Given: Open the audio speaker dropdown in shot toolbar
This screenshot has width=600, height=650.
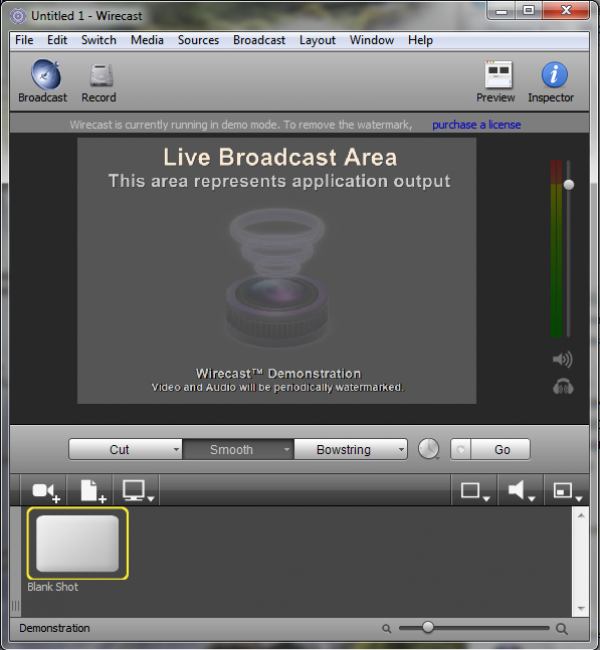Looking at the screenshot, I should click(521, 491).
